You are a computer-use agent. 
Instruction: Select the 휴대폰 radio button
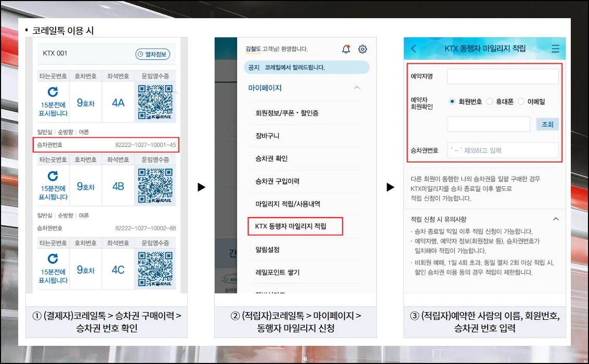(489, 102)
